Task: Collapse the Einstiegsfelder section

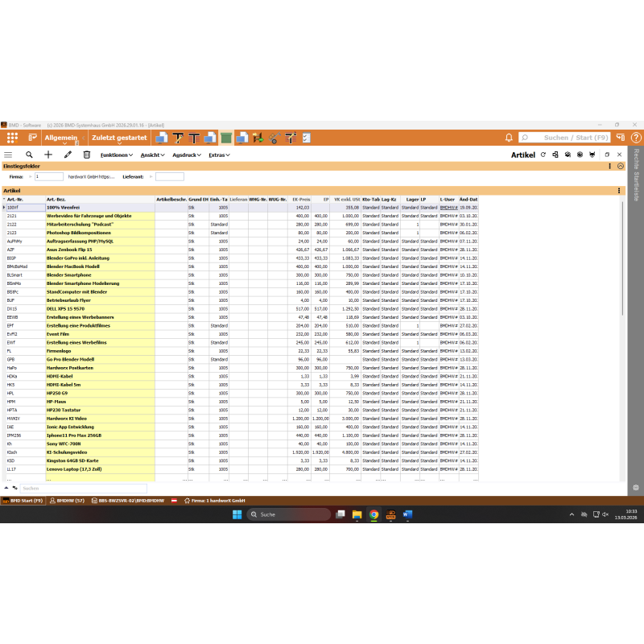Action: [x=621, y=166]
